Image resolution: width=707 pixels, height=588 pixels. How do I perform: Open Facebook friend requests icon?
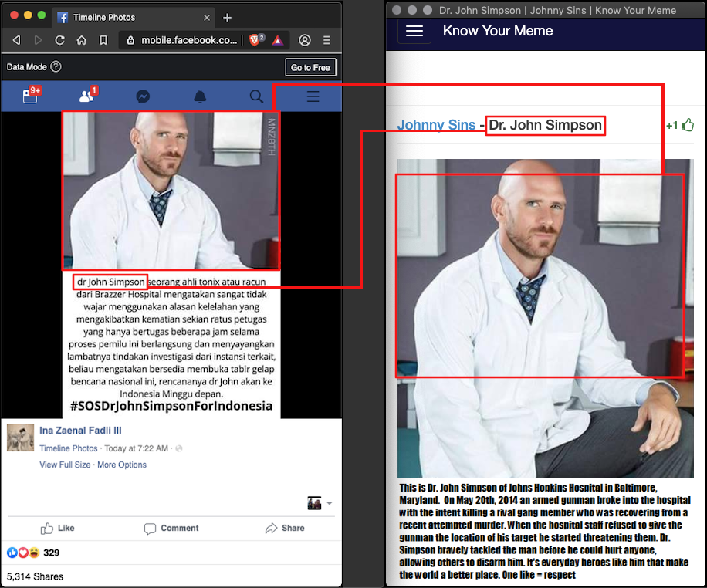pyautogui.click(x=87, y=96)
